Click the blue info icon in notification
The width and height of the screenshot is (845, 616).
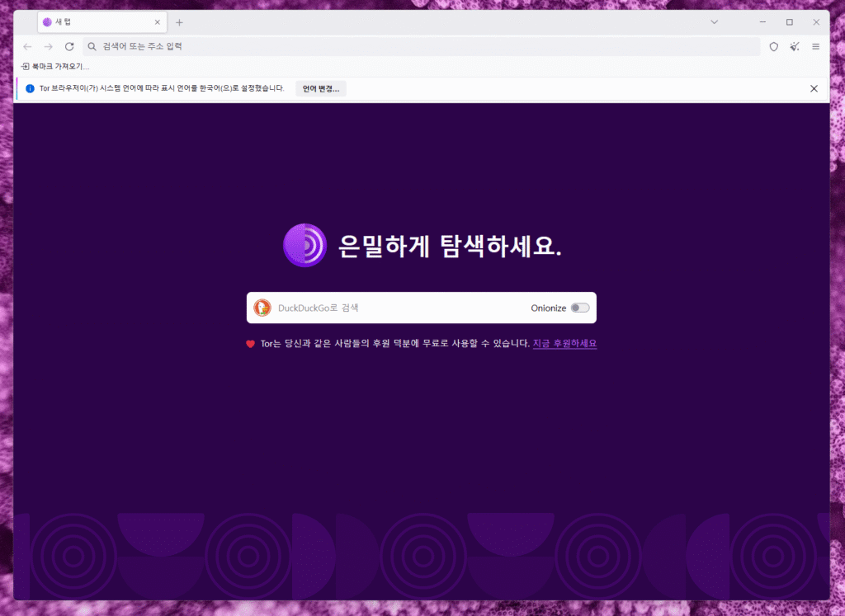click(31, 89)
